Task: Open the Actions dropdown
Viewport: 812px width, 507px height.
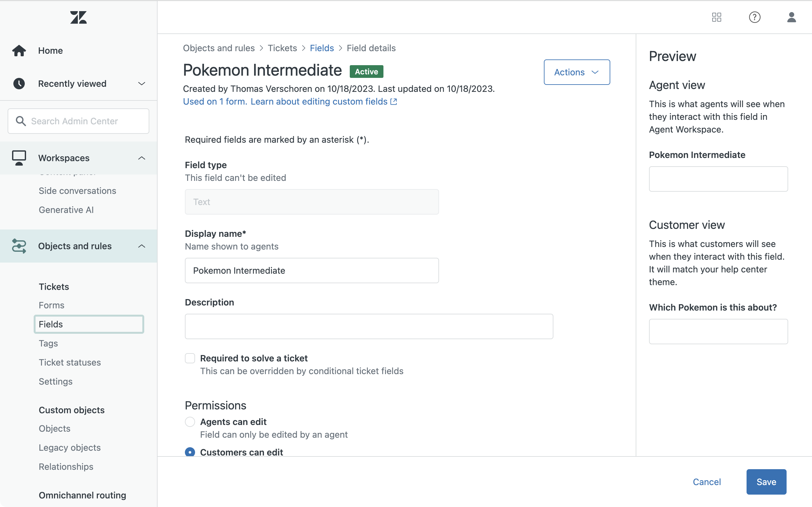Action: pyautogui.click(x=576, y=72)
